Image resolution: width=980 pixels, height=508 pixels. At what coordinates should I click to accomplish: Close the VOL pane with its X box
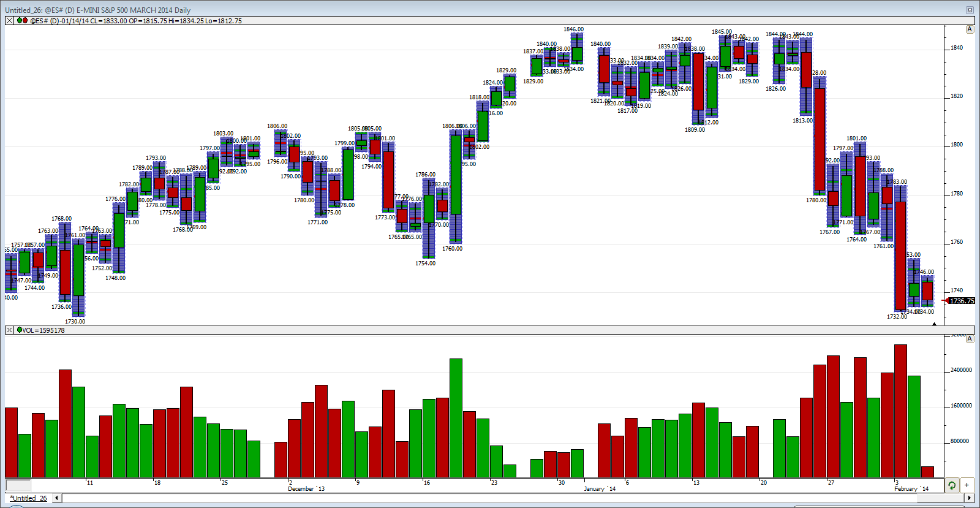click(9, 330)
